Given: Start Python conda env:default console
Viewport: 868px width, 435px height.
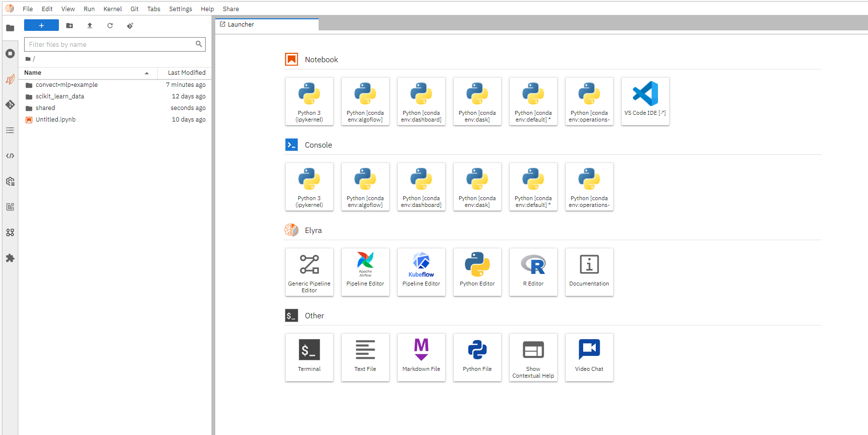Looking at the screenshot, I should (533, 187).
